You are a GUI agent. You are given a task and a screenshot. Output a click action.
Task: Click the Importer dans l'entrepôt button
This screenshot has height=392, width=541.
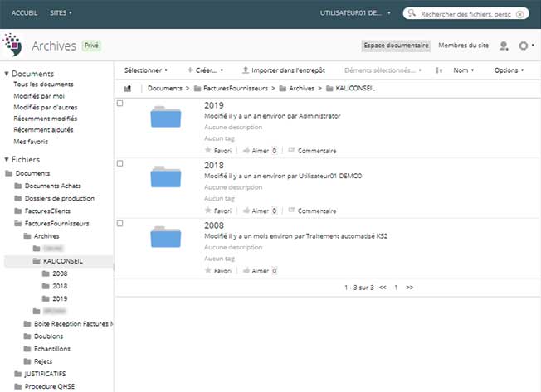[284, 70]
